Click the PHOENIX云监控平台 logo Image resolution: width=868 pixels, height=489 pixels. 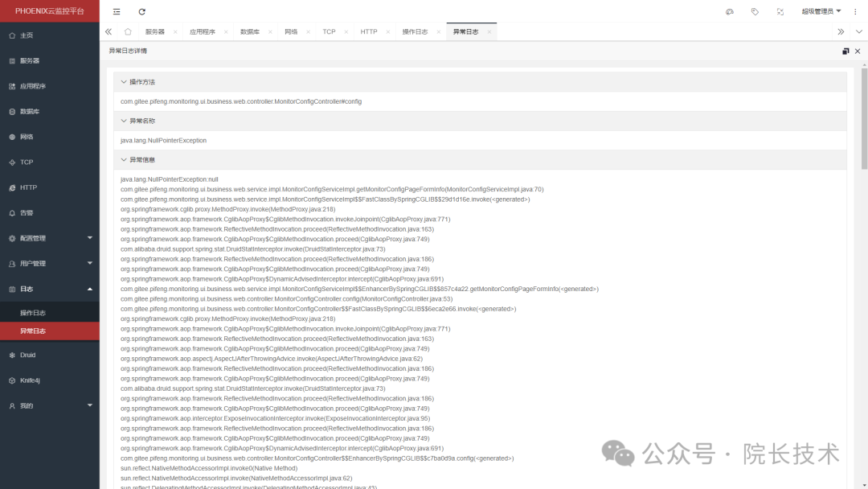50,11
